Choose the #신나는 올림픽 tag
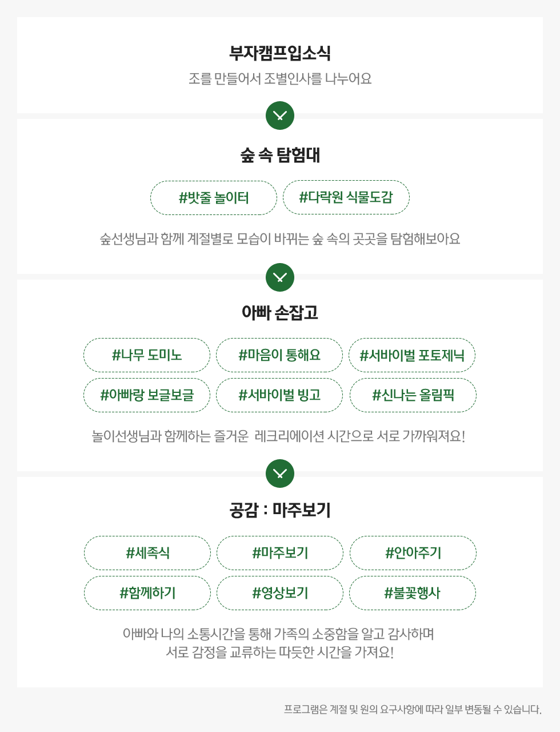This screenshot has height=732, width=560. click(413, 395)
